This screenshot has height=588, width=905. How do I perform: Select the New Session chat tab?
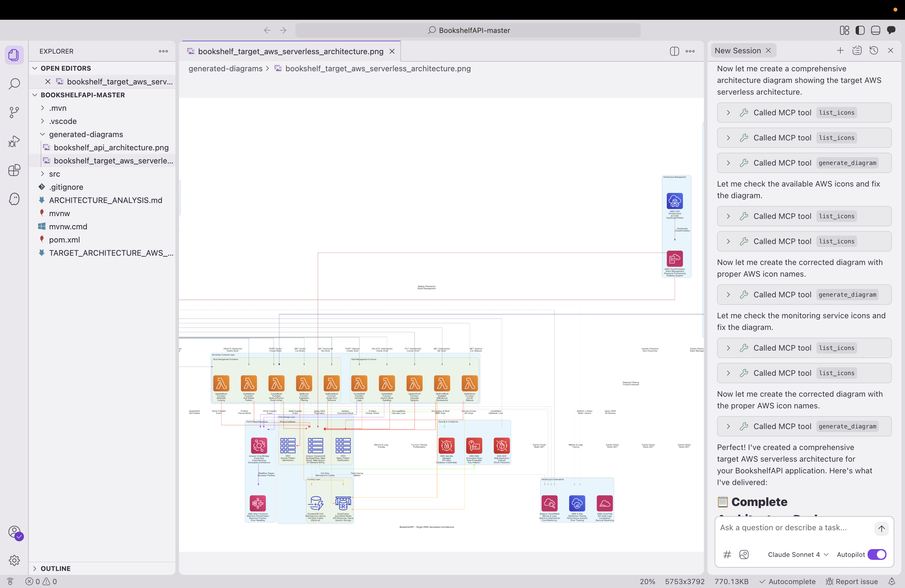tap(737, 51)
